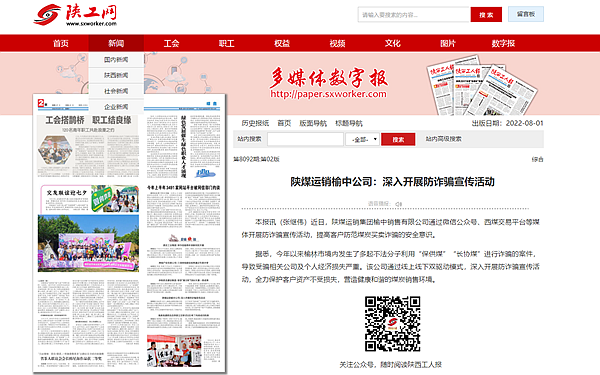Open the 站内高级搜索 link
600x375 pixels.
tap(443, 139)
